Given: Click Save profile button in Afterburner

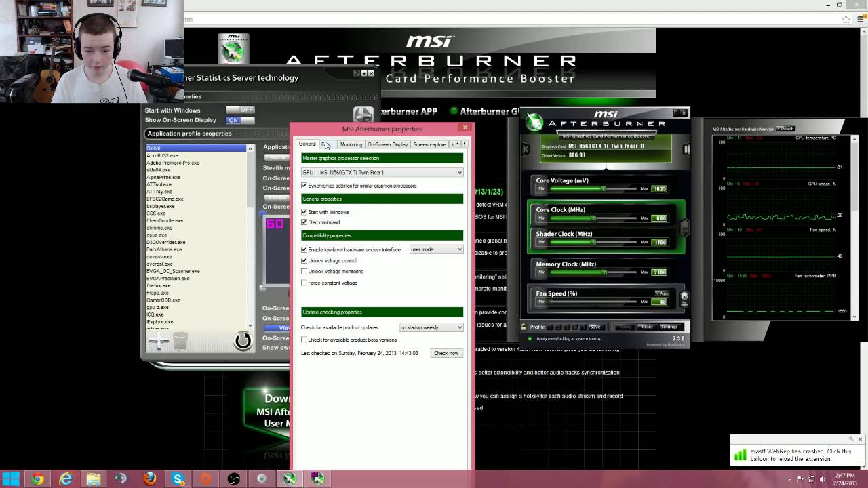Looking at the screenshot, I should point(595,327).
